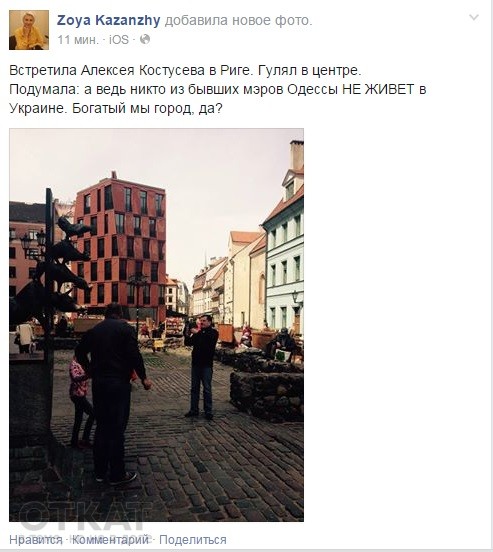Like the post with Нравится
Viewport: 493px width, 552px height.
36,539
